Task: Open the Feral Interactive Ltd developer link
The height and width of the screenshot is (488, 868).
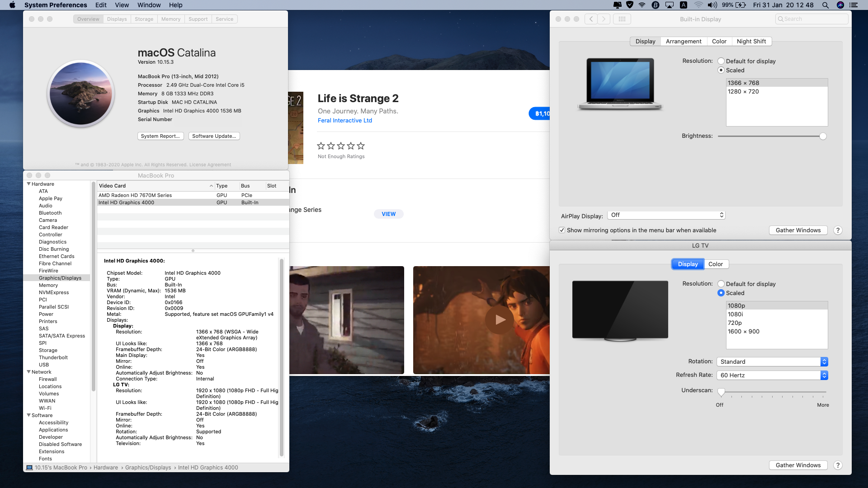Action: coord(345,120)
